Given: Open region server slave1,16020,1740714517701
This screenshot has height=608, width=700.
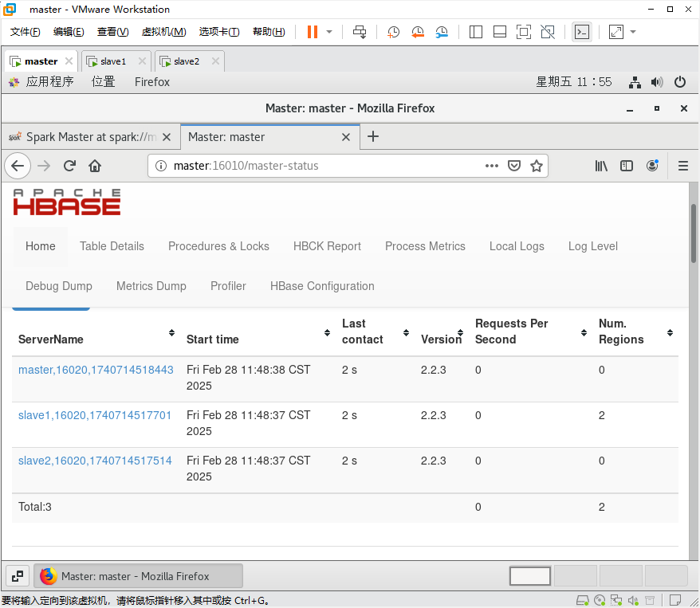Looking at the screenshot, I should click(95, 415).
